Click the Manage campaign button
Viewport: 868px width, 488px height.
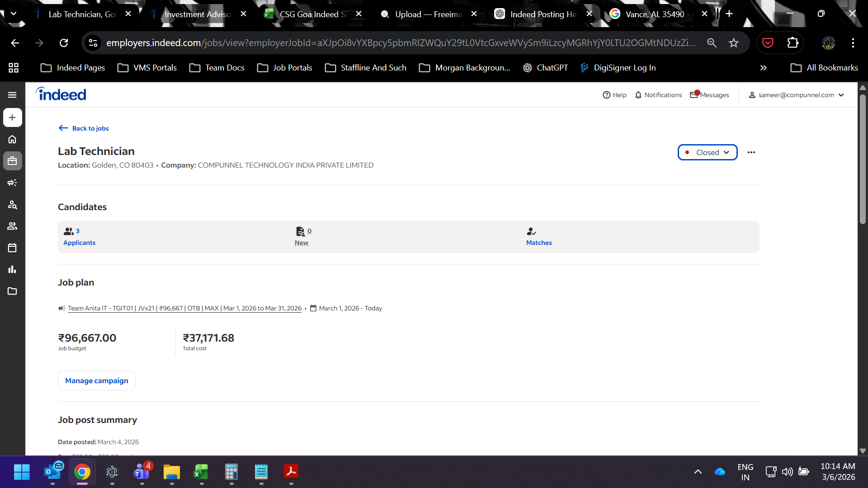(96, 380)
